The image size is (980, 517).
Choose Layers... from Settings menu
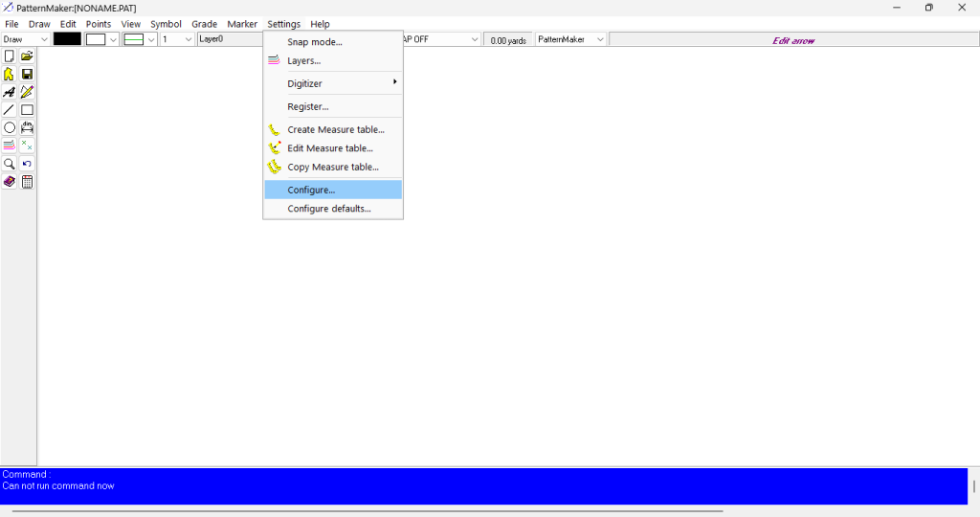[x=332, y=60]
